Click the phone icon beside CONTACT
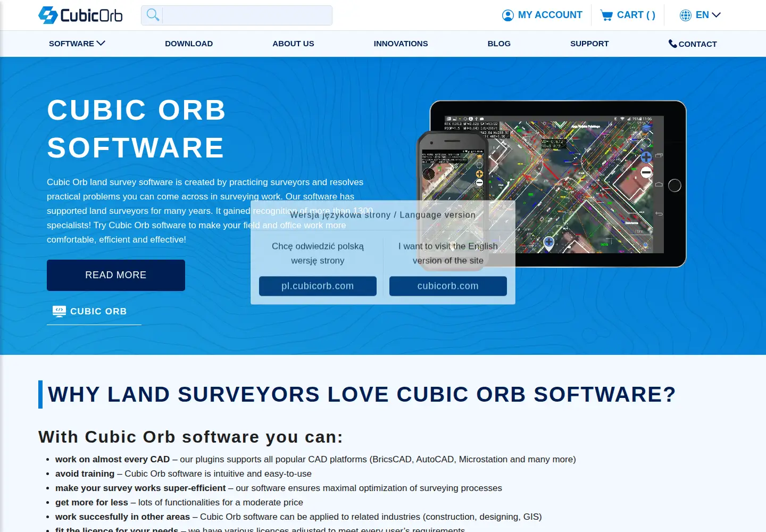 coord(673,44)
